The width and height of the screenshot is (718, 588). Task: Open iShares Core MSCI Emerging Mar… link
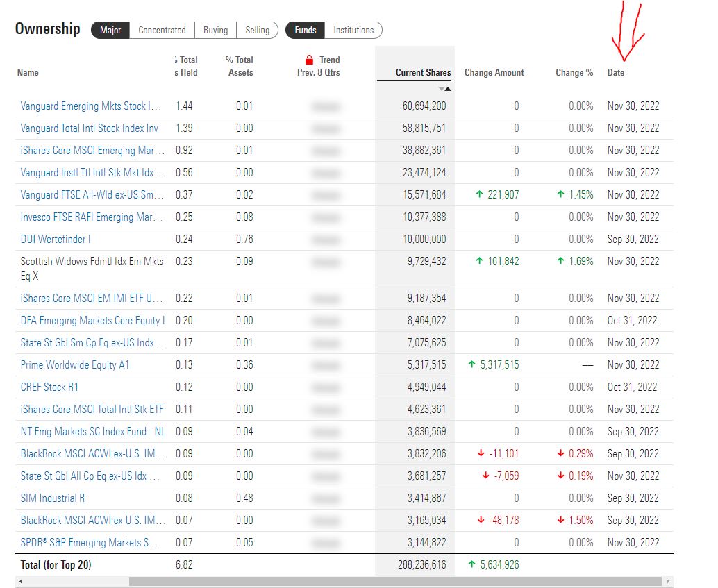click(x=92, y=151)
